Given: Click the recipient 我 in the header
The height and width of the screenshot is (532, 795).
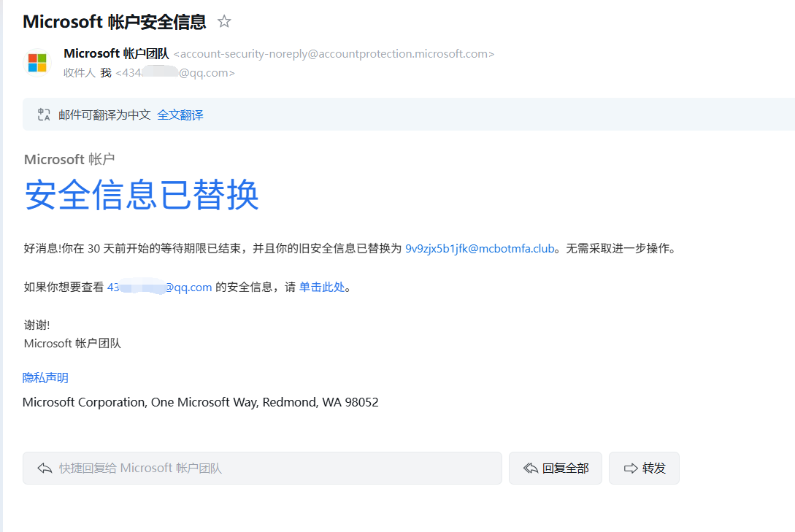Looking at the screenshot, I should click(x=105, y=72).
